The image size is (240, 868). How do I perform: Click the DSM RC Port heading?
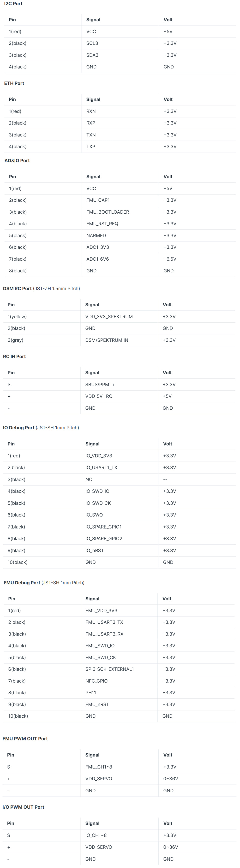tap(18, 289)
